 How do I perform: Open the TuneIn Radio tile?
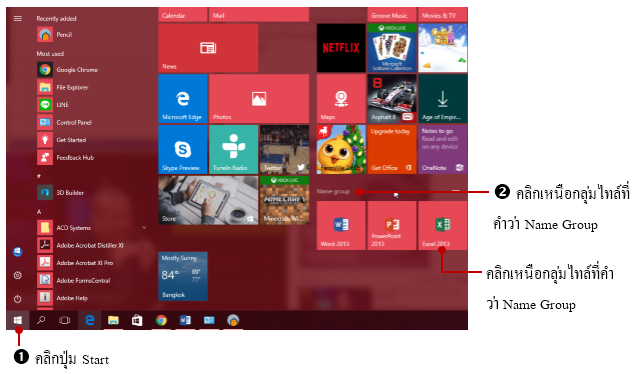pos(234,149)
